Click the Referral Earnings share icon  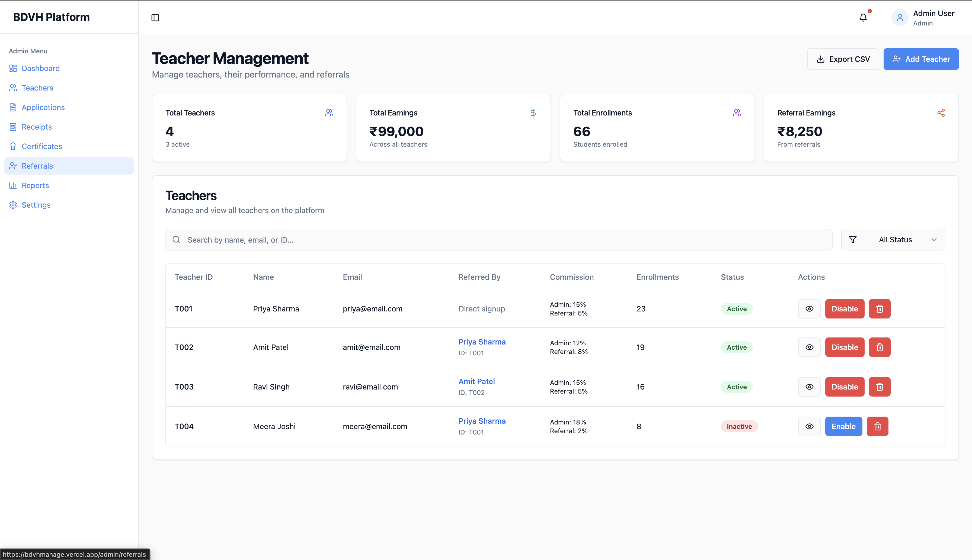point(941,113)
